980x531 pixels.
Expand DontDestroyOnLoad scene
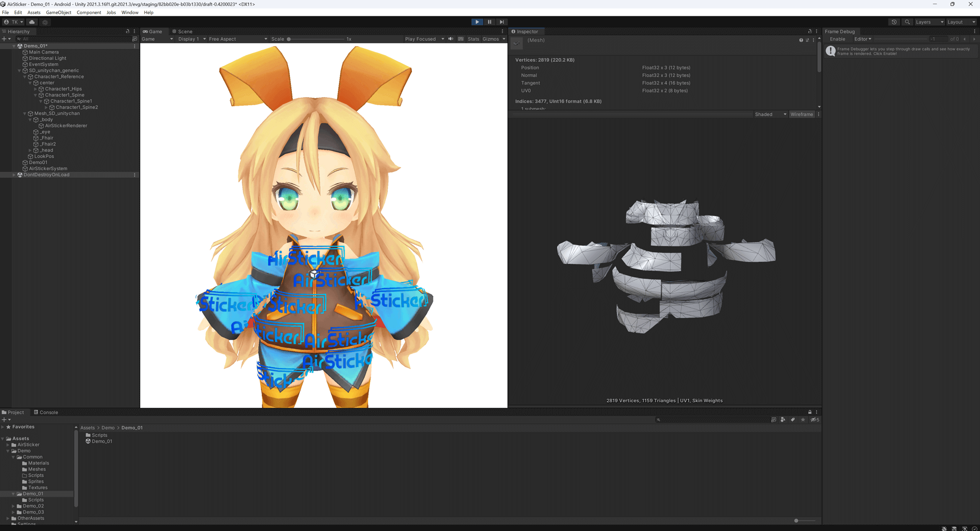point(14,175)
